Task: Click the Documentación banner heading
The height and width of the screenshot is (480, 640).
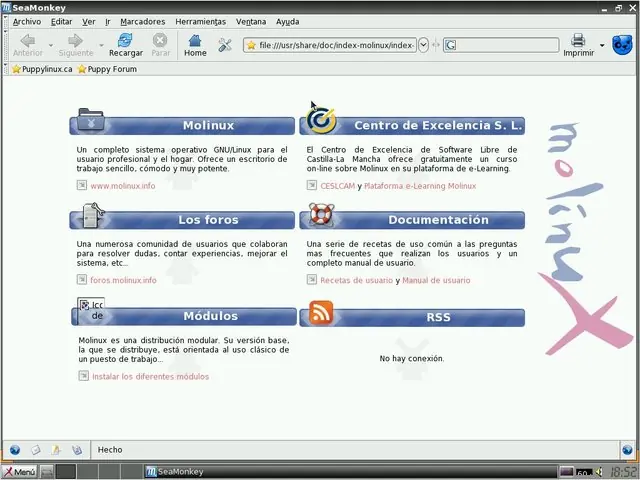Action: click(x=438, y=220)
